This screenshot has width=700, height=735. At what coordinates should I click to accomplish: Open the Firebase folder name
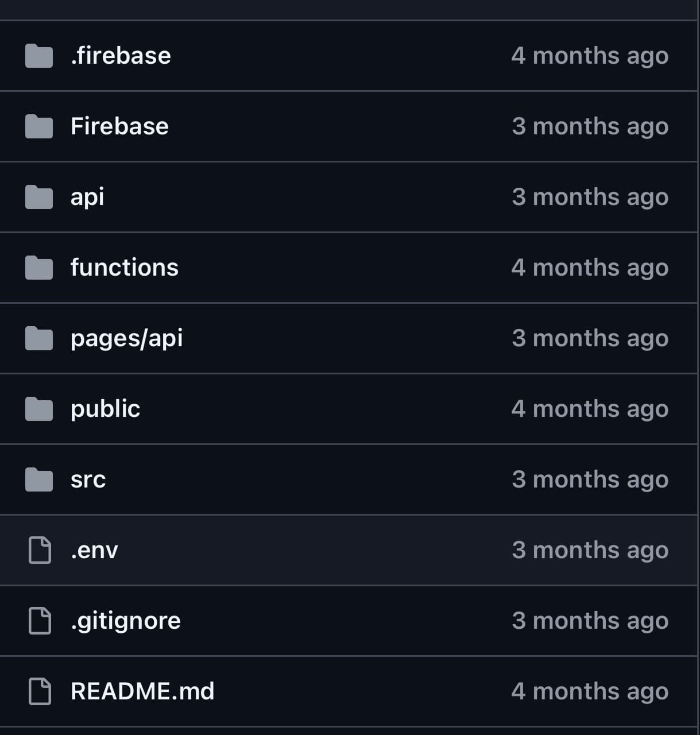click(x=119, y=126)
